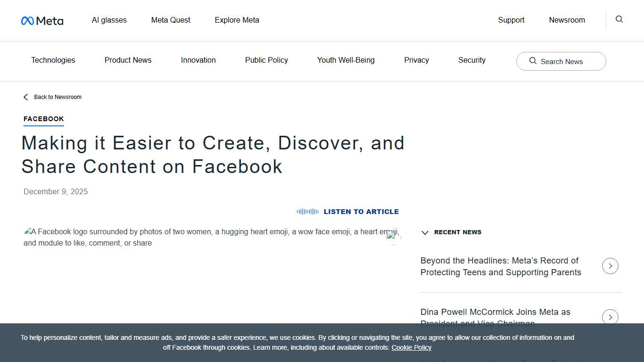Screen dimensions: 644x362
Task: Click the magnifier icon inside Search News bar
Action: coord(533,61)
